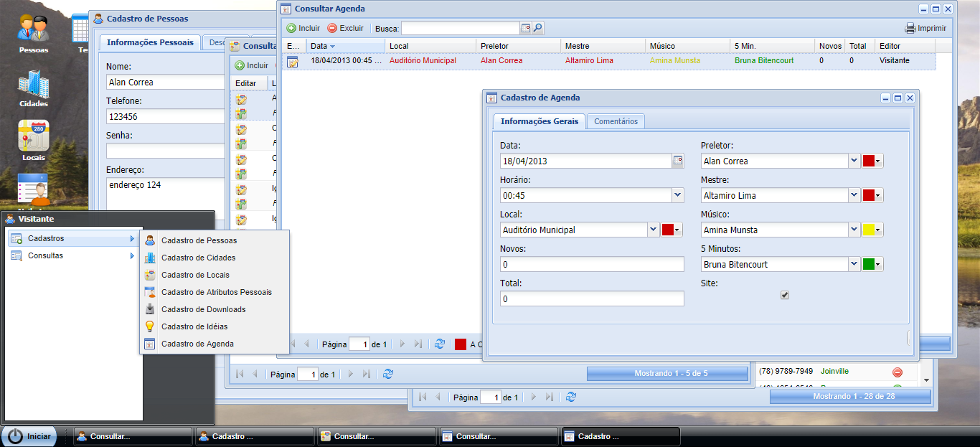The image size is (980, 447).
Task: Open the Preletor dropdown
Action: [854, 161]
